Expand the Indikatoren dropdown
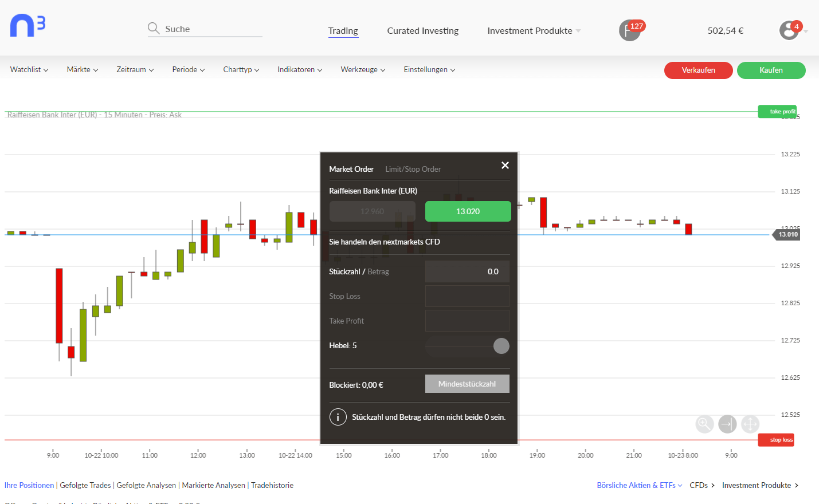The width and height of the screenshot is (819, 504). point(300,69)
